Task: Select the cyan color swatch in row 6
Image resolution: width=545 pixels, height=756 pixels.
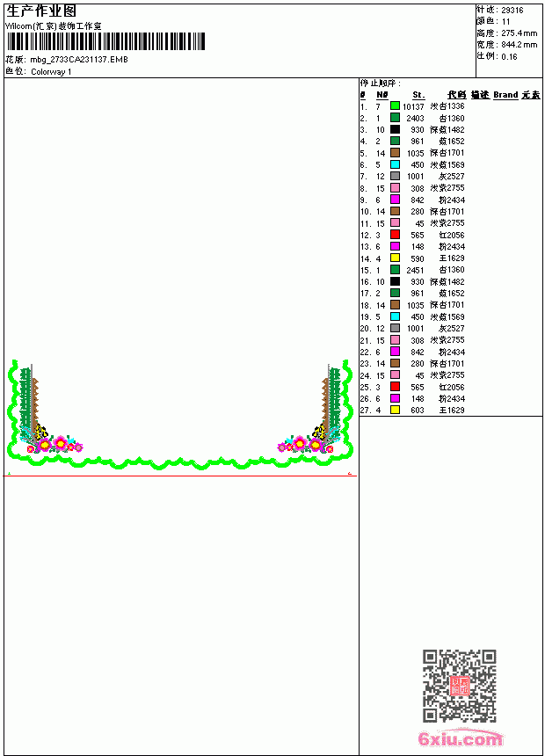Action: (395, 164)
